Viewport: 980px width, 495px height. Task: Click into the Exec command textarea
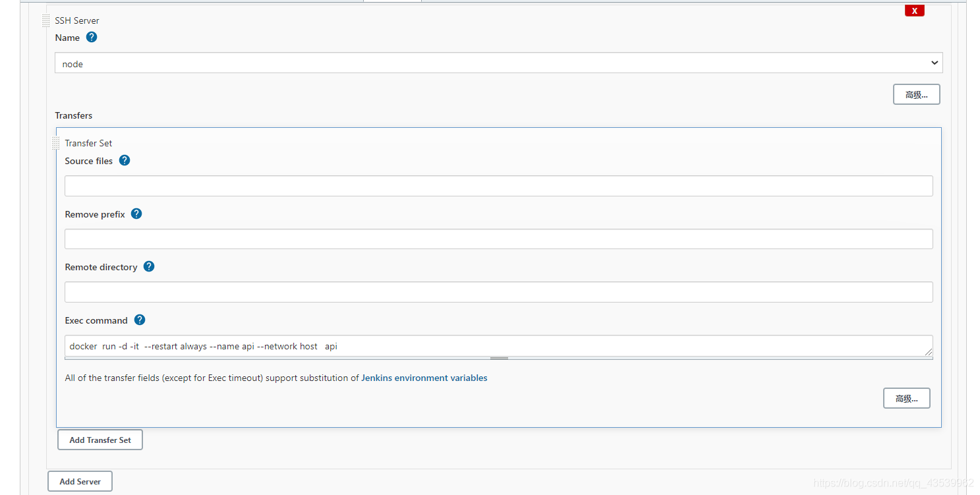499,346
